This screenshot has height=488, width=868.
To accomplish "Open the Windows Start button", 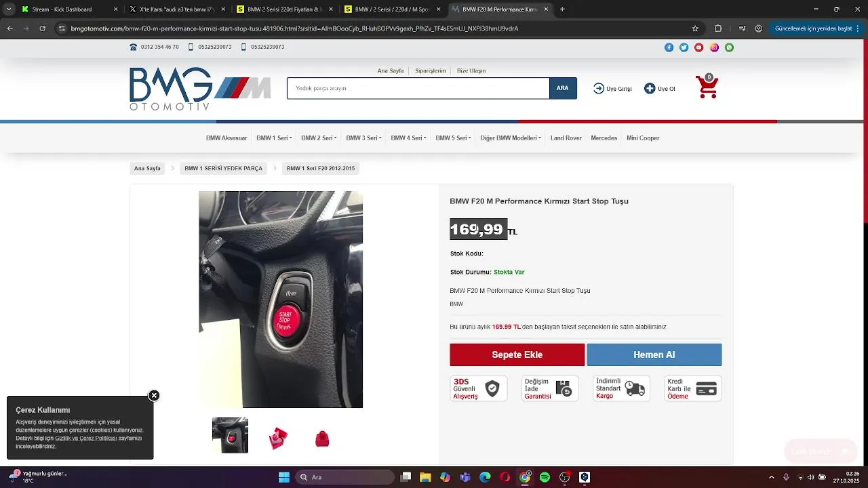I will click(x=284, y=477).
